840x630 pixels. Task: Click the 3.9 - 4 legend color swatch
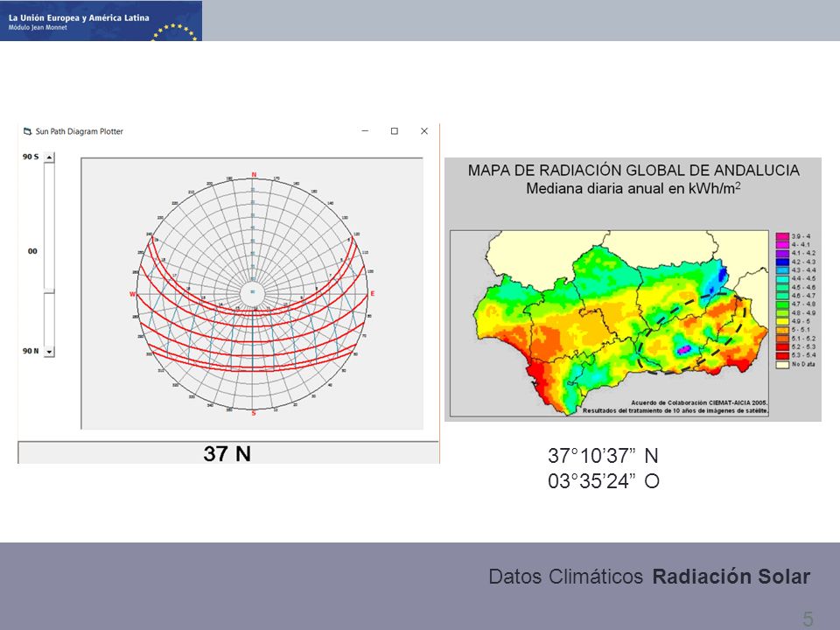click(x=782, y=236)
